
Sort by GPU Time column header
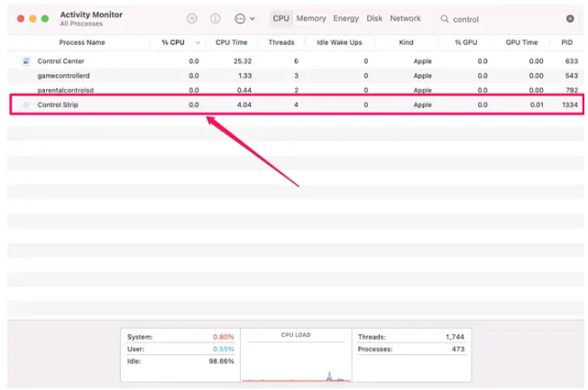pyautogui.click(x=521, y=42)
